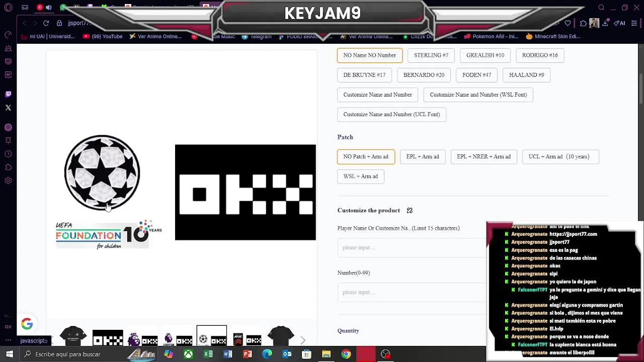
Task: Select UCL + Arm ad (10 years) patch
Action: pyautogui.click(x=561, y=156)
